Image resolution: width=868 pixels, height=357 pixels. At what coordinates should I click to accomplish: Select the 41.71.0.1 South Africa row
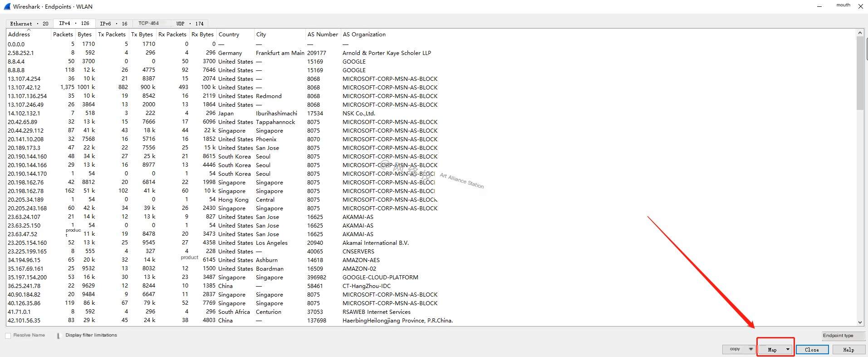tap(431, 312)
